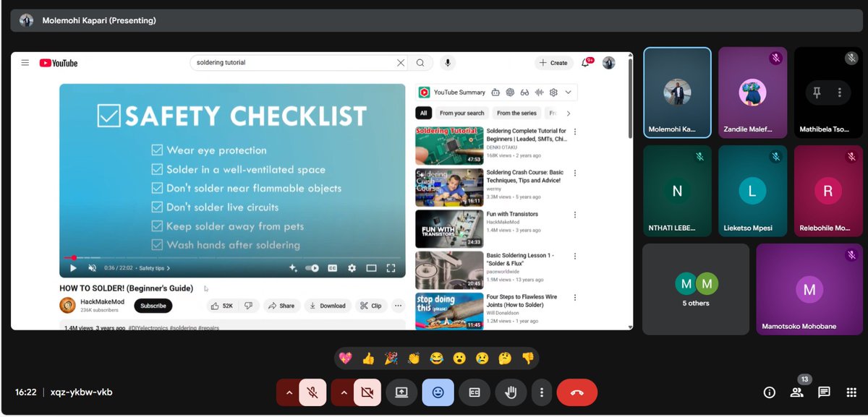This screenshot has height=417, width=868.
Task: Toggle Meet closed captions button
Action: click(x=475, y=392)
